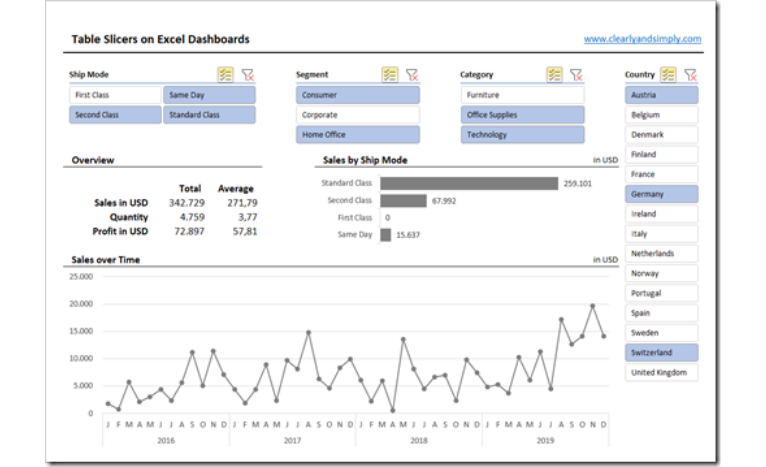Clear filter icon on Segment slicer
The height and width of the screenshot is (467, 766).
(x=412, y=75)
